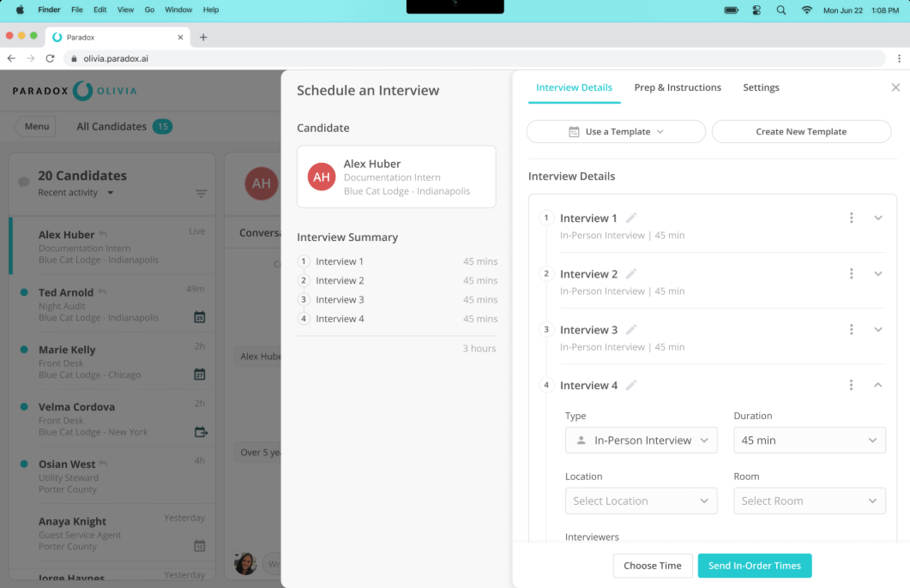The height and width of the screenshot is (588, 910).
Task: Click the filter icon in the candidates panel
Action: click(202, 192)
